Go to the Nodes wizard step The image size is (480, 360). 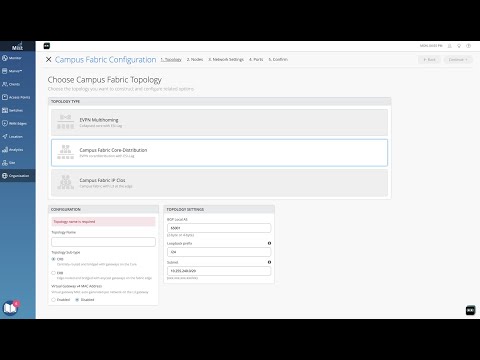(195, 59)
